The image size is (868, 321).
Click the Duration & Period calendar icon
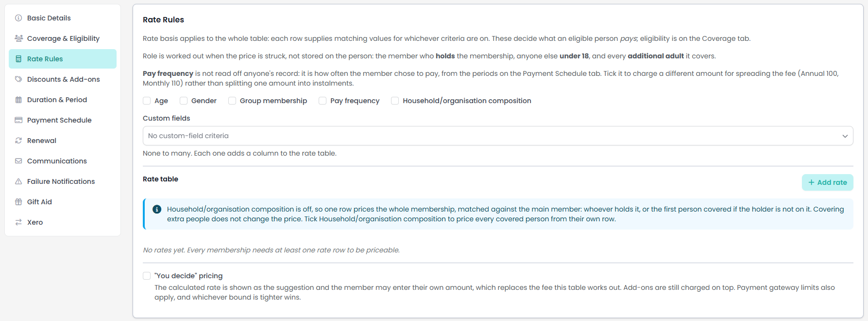18,100
